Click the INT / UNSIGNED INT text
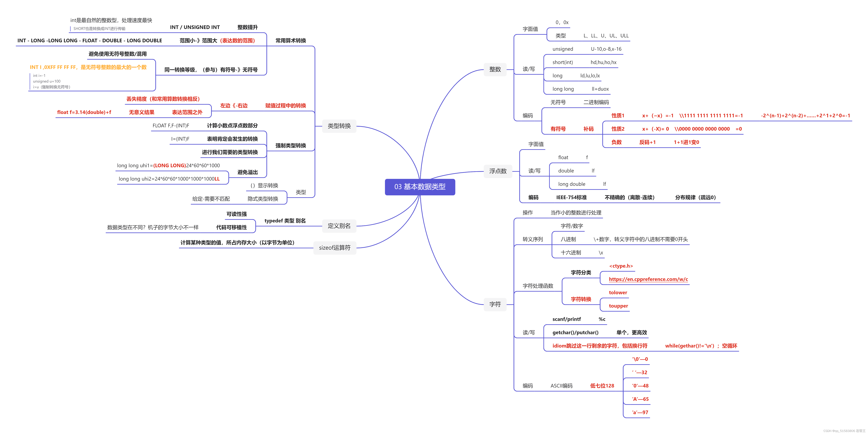868x434 pixels. pos(195,27)
